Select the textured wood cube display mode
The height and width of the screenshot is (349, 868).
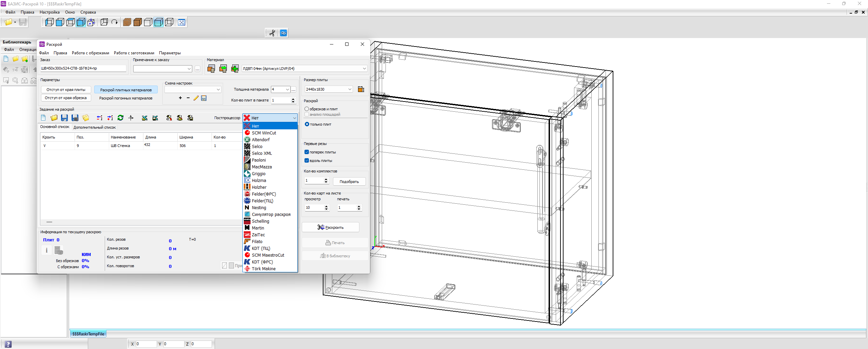[127, 22]
